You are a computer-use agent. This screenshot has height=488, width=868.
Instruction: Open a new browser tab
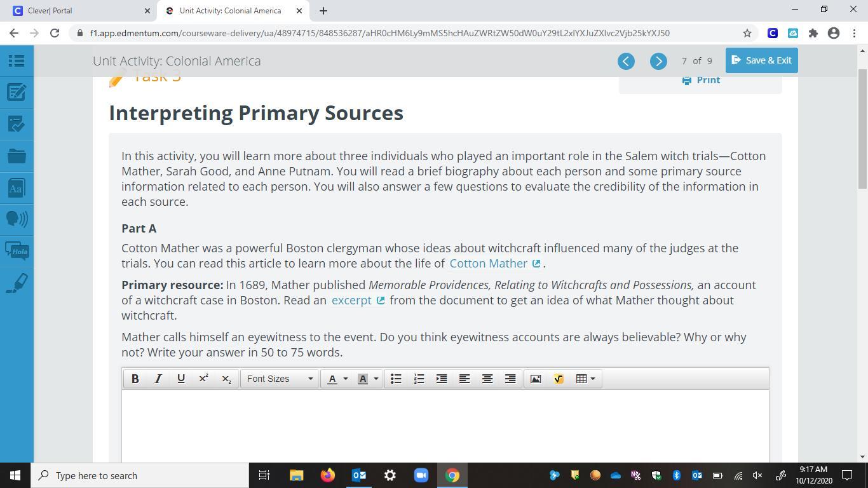(x=323, y=11)
